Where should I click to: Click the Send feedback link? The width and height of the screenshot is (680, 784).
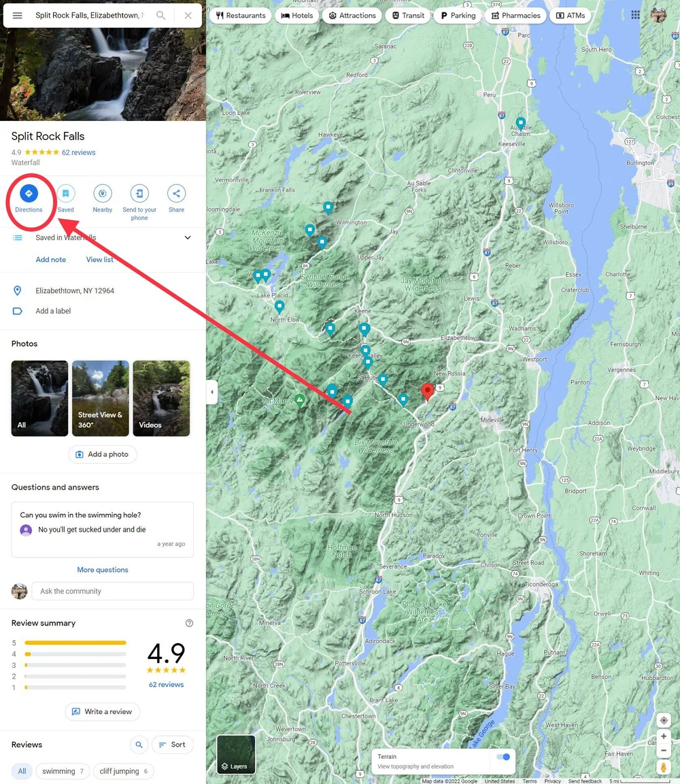pyautogui.click(x=585, y=781)
